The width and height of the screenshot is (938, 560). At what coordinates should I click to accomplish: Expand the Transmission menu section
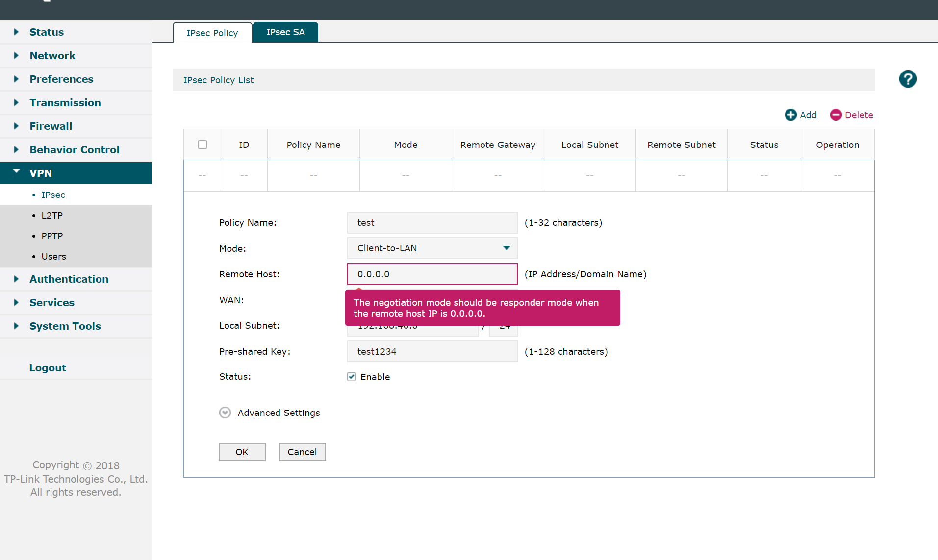tap(76, 102)
